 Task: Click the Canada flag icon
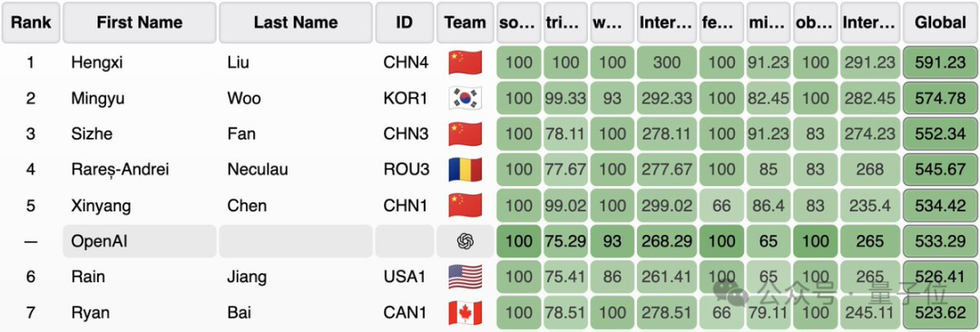(x=465, y=313)
